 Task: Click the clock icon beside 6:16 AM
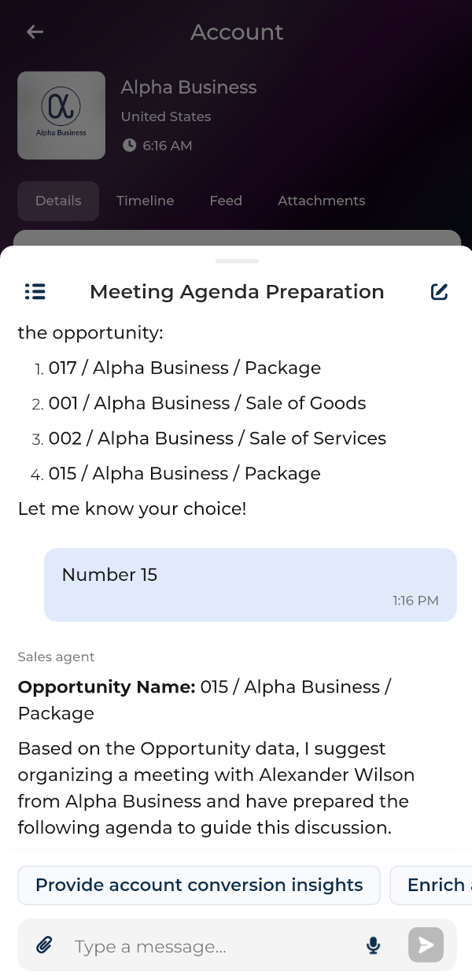(x=130, y=146)
